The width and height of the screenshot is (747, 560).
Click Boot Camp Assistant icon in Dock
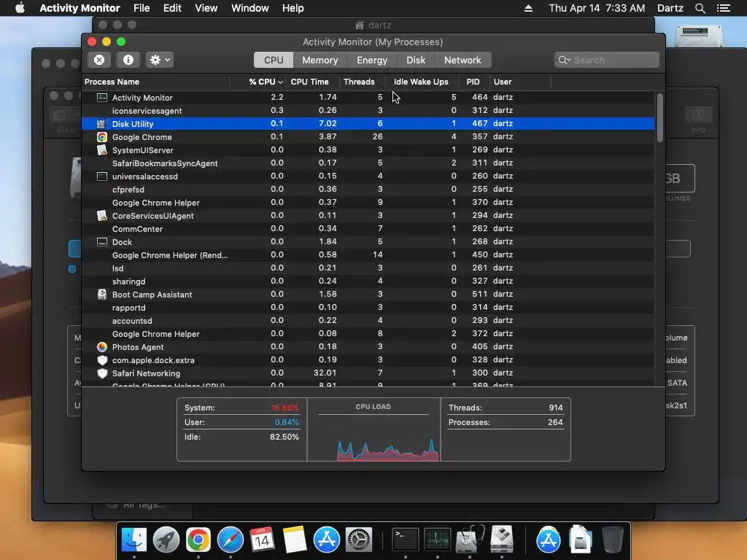(502, 540)
